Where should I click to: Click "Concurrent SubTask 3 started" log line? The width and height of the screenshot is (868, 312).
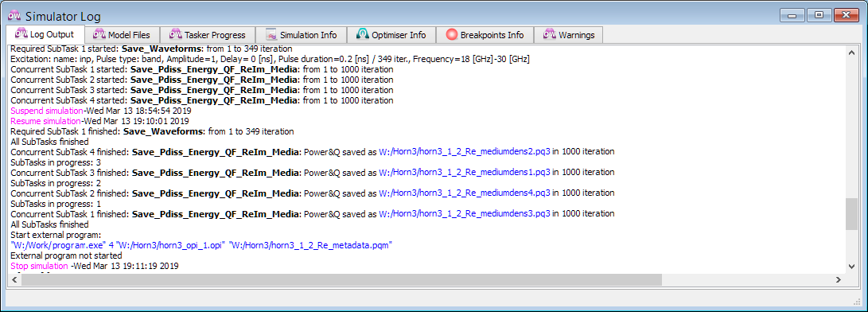[x=202, y=90]
